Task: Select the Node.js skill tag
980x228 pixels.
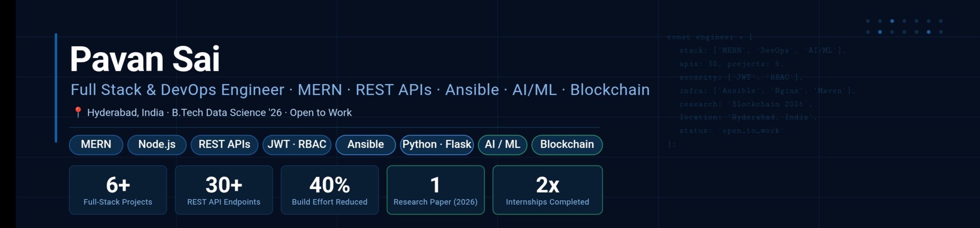Action: click(157, 145)
